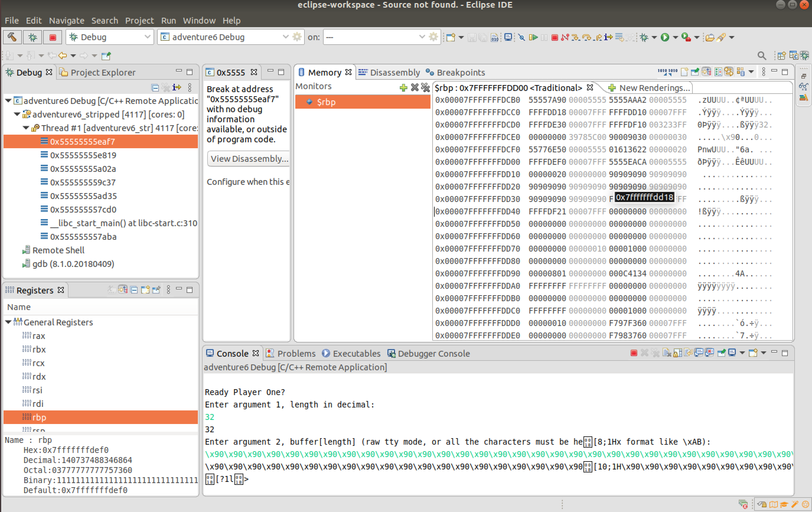Collapse the General Registers group
Viewport: 812px width, 512px height.
[x=9, y=322]
